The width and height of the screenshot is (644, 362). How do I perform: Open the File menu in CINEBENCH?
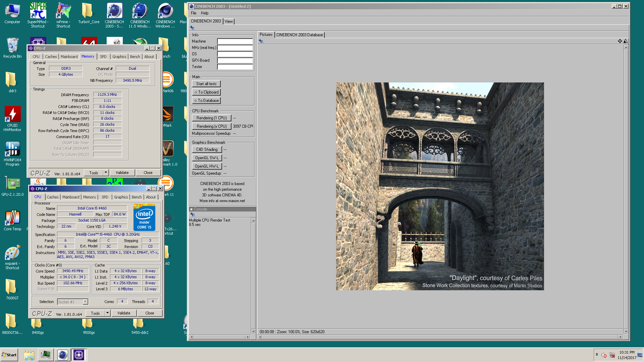194,13
